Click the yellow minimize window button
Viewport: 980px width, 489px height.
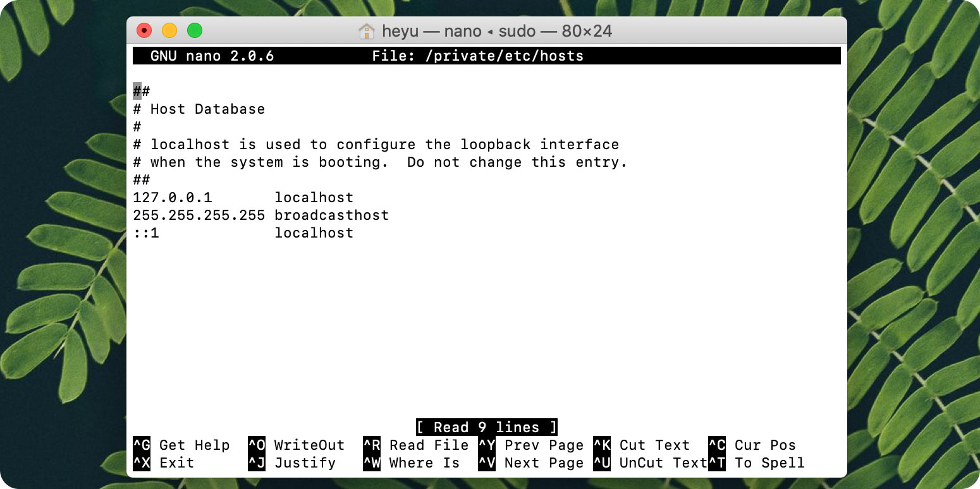tap(169, 30)
